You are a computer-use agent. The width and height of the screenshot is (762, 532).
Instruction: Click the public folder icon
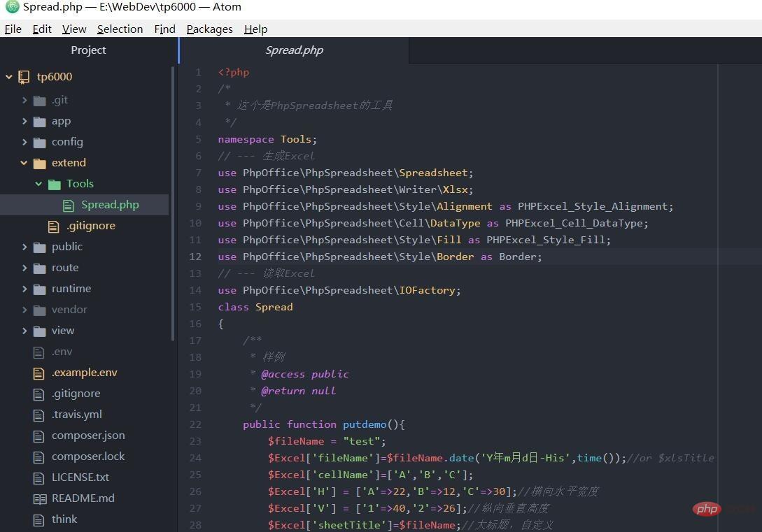[x=39, y=247]
